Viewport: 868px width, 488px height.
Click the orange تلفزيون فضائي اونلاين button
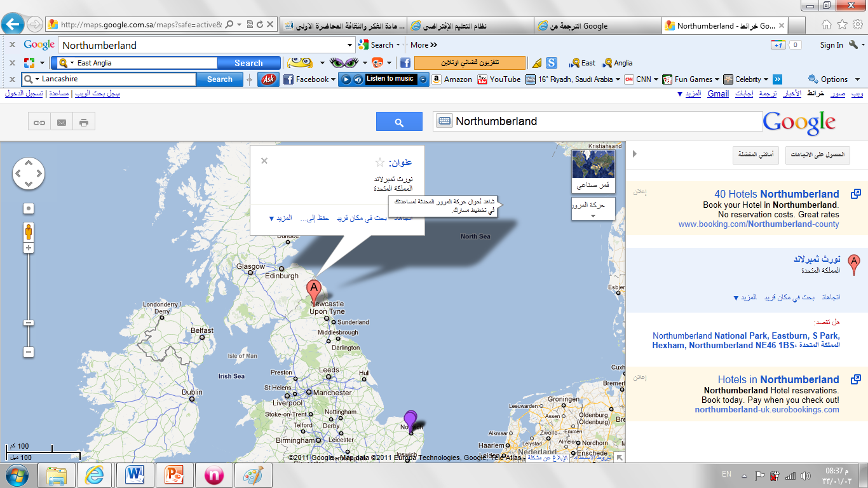point(470,63)
